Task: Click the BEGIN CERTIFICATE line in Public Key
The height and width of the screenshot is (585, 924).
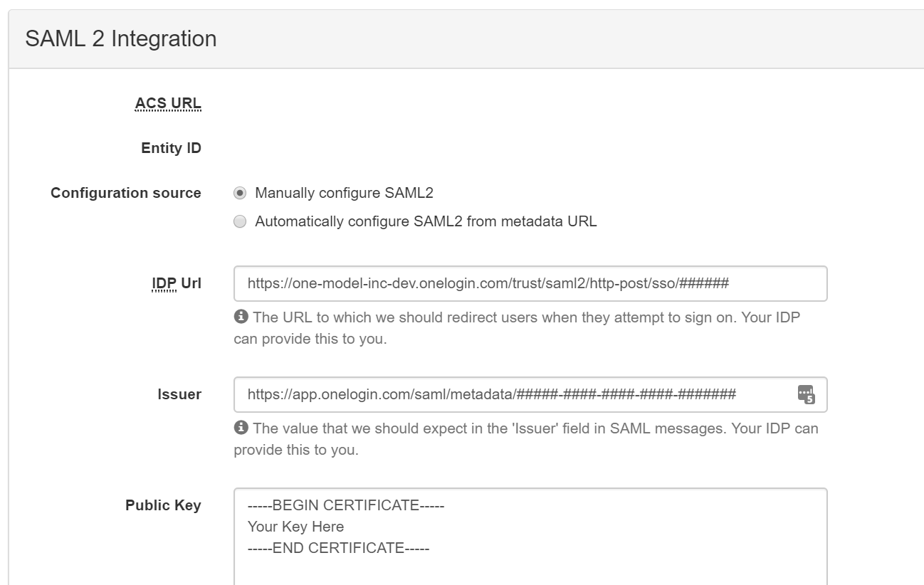Action: click(x=346, y=505)
